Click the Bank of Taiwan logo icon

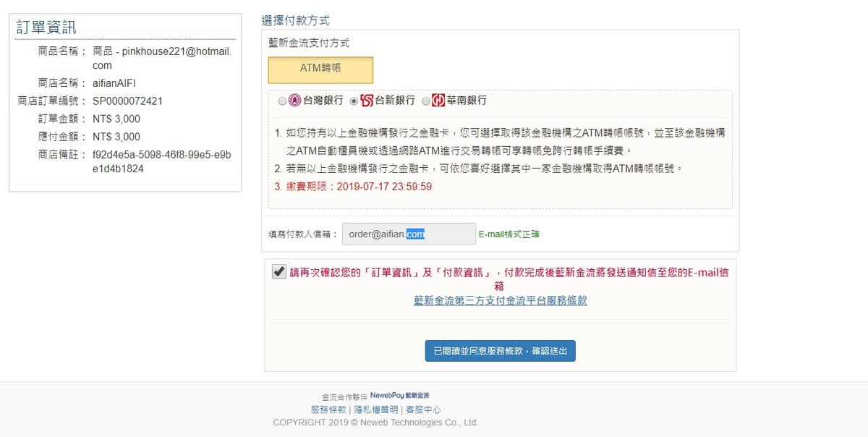(x=294, y=101)
